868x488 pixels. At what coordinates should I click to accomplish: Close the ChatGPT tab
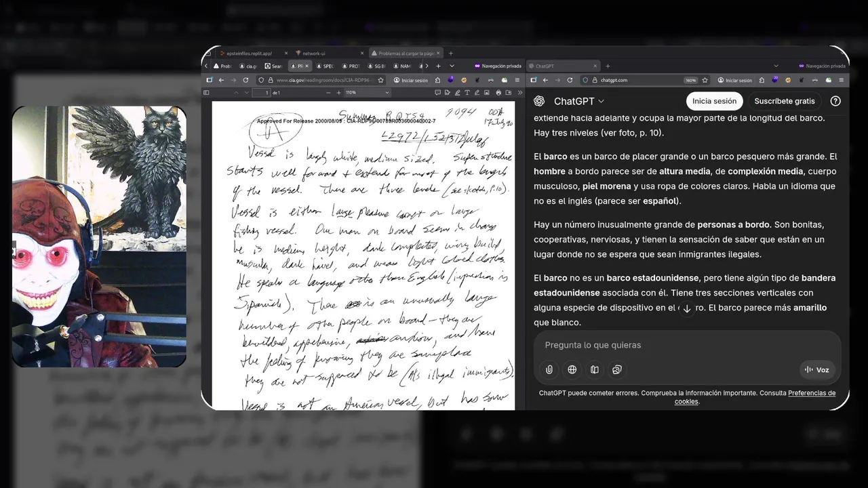pyautogui.click(x=595, y=66)
